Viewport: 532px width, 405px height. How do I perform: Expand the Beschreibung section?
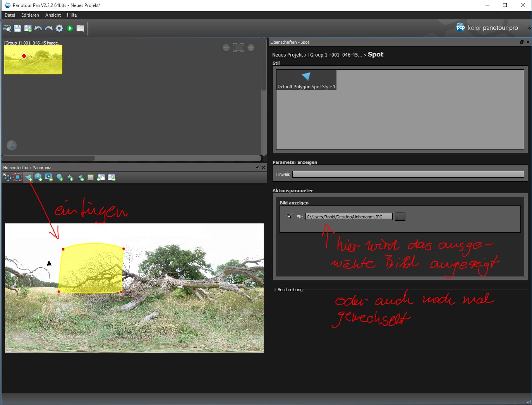(275, 290)
